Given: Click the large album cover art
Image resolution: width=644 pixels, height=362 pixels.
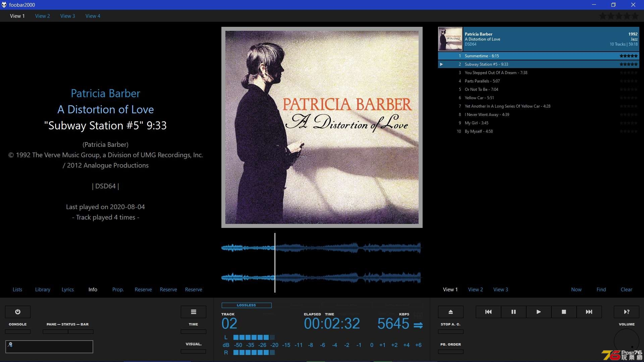Looking at the screenshot, I should coord(322,127).
